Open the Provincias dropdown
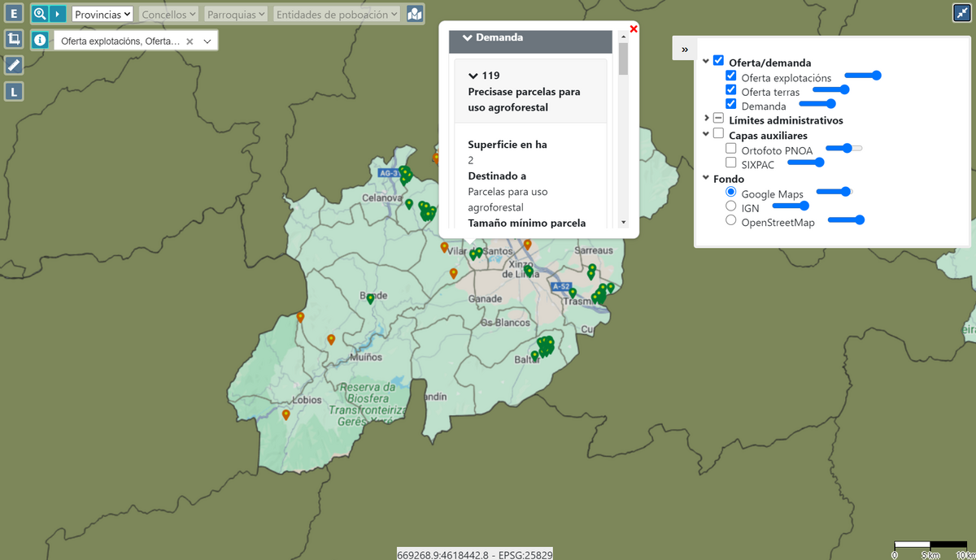This screenshot has height=560, width=976. pos(102,15)
